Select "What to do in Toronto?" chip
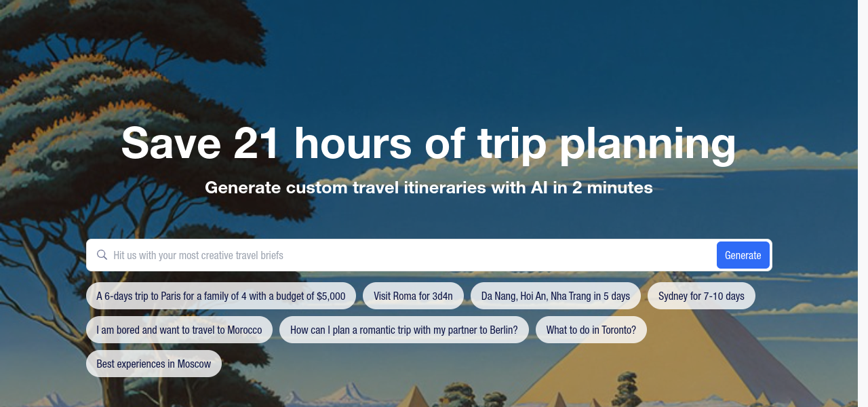 (591, 330)
